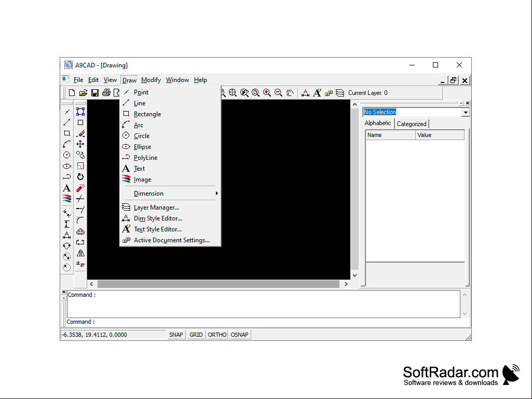Select the aligned dimension tool with diagonal arrows
Viewport: 532px width, 399px height.
click(x=67, y=213)
